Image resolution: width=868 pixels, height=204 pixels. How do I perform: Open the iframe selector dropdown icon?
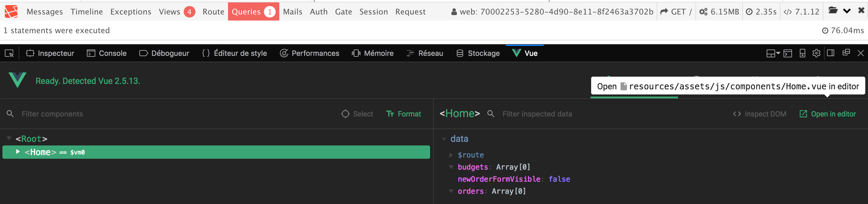773,53
